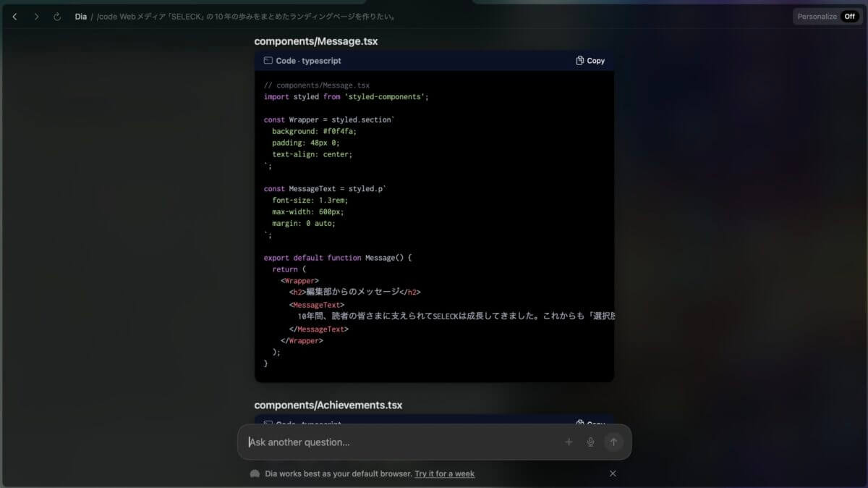Send the question with up-arrow button
Image resolution: width=868 pixels, height=488 pixels.
(613, 442)
